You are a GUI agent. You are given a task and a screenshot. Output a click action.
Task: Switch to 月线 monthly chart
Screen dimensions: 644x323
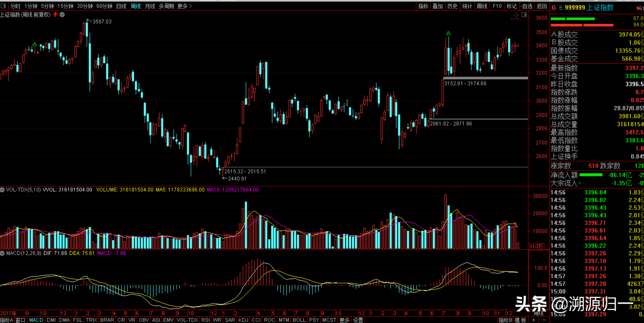150,6
